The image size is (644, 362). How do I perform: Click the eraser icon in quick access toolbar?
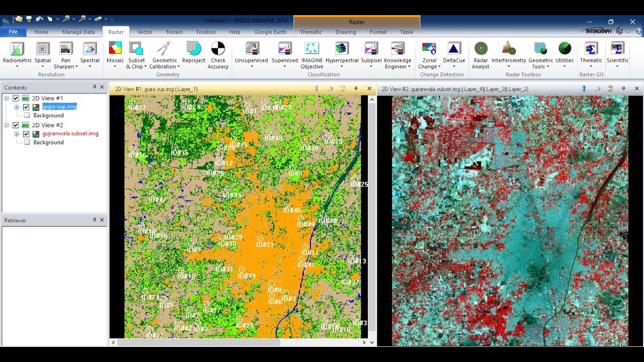98,19
